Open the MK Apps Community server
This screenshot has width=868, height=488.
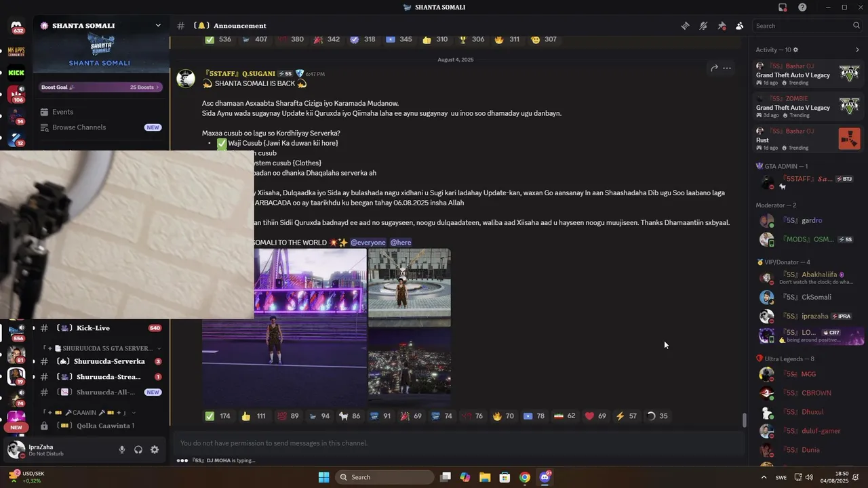[x=16, y=52]
